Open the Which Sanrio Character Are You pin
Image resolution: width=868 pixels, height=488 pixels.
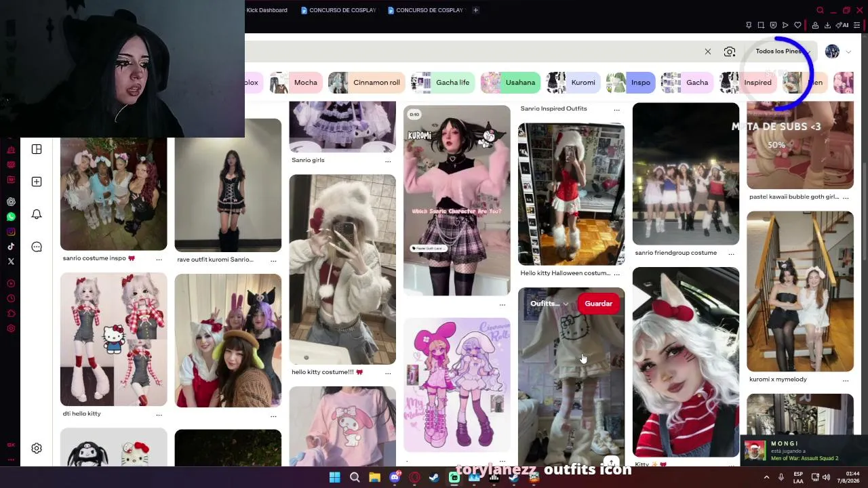pyautogui.click(x=457, y=201)
